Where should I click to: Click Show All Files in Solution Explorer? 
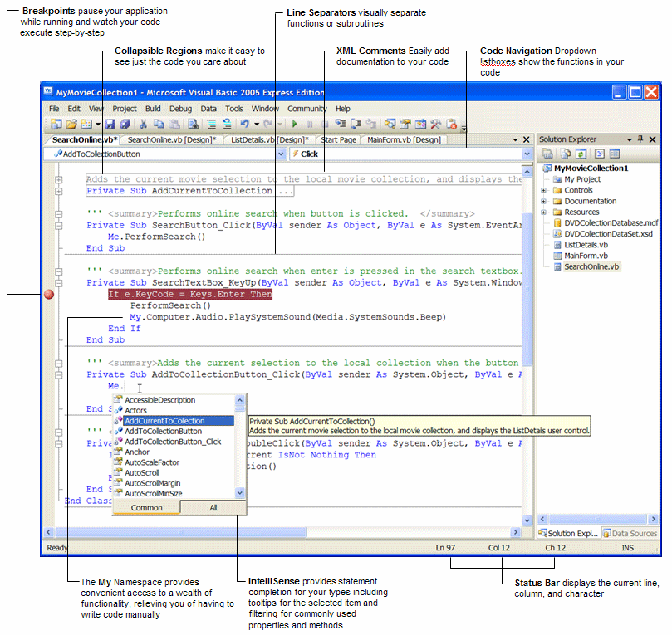coord(566,154)
